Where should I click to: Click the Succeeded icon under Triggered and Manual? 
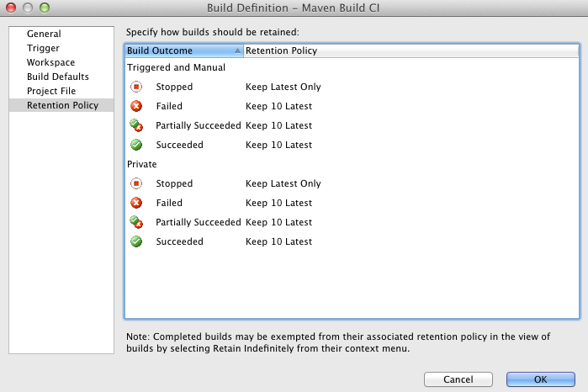tap(136, 145)
